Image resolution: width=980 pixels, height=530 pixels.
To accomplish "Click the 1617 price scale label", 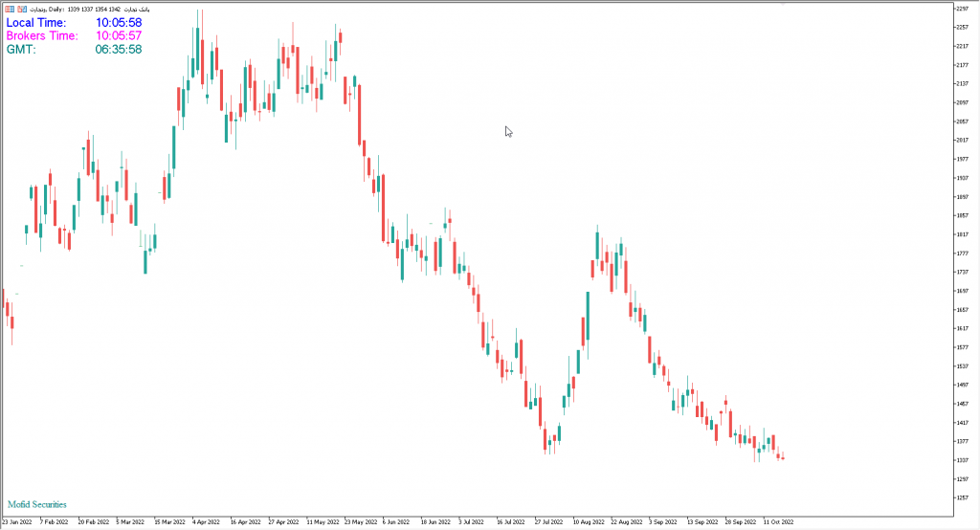I will pos(962,328).
